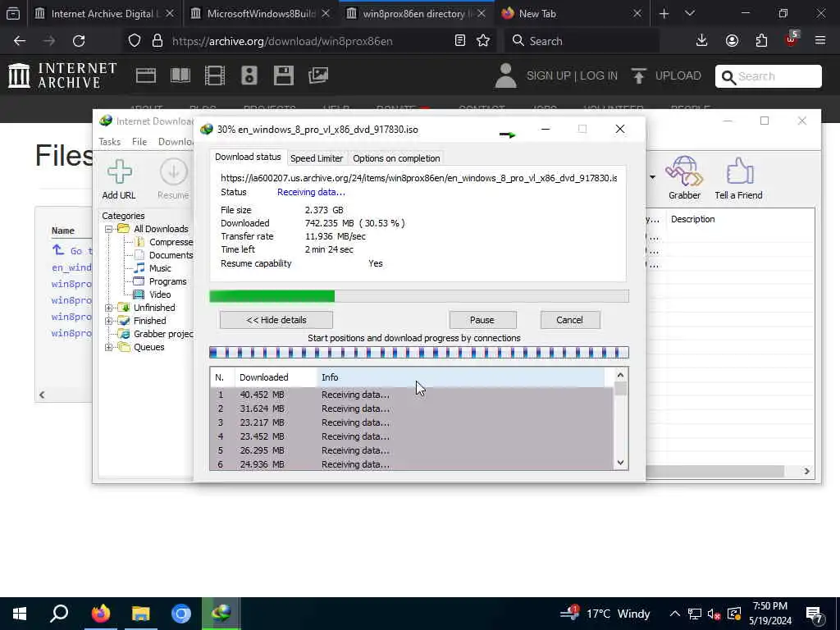Cancel the ISO download
Screen dimensions: 840x630
coord(569,321)
